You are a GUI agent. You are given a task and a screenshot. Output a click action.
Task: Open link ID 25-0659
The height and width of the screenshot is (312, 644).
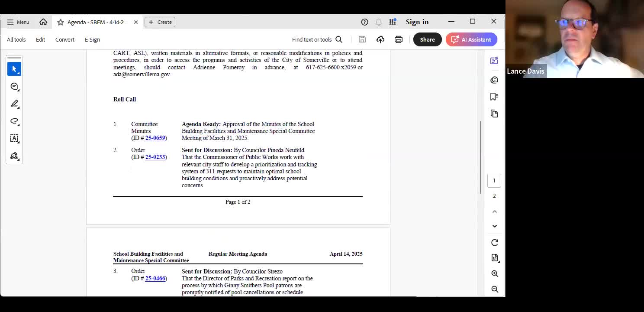[155, 138]
